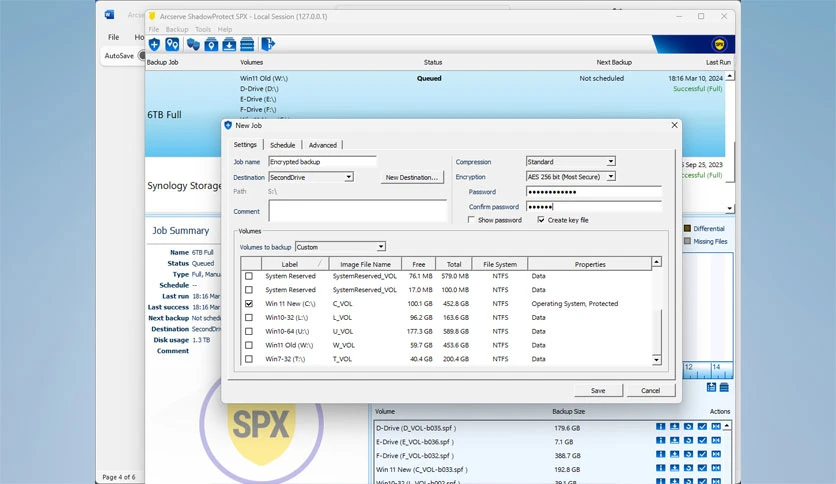Click the verify checkmark icon on the E-Drive row
This screenshot has width=836, height=484.
(x=702, y=440)
